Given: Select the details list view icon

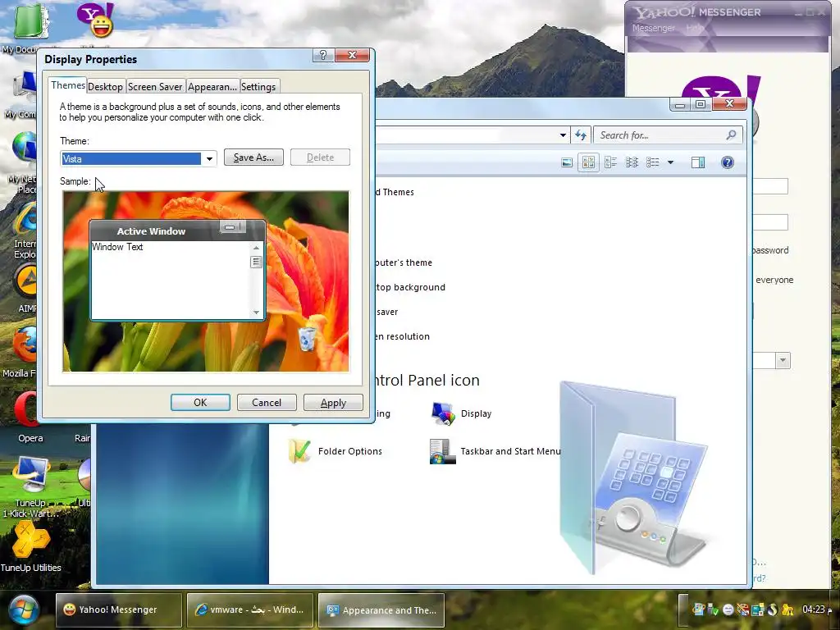Looking at the screenshot, I should [x=652, y=162].
